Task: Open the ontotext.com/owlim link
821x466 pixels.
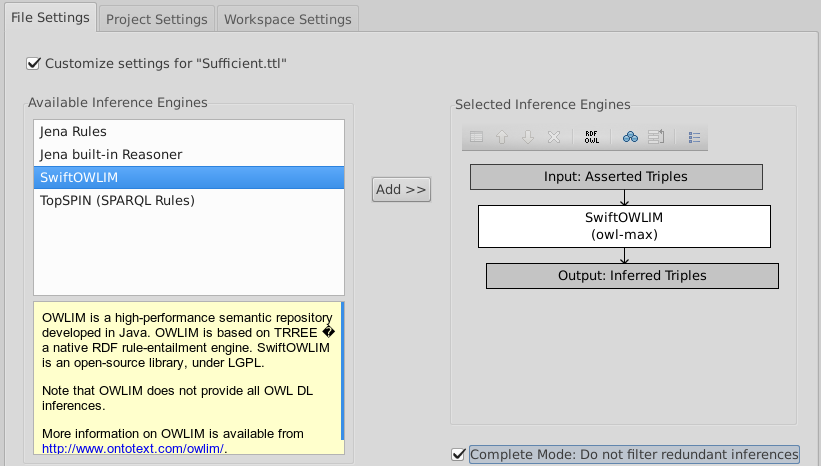Action: 133,449
